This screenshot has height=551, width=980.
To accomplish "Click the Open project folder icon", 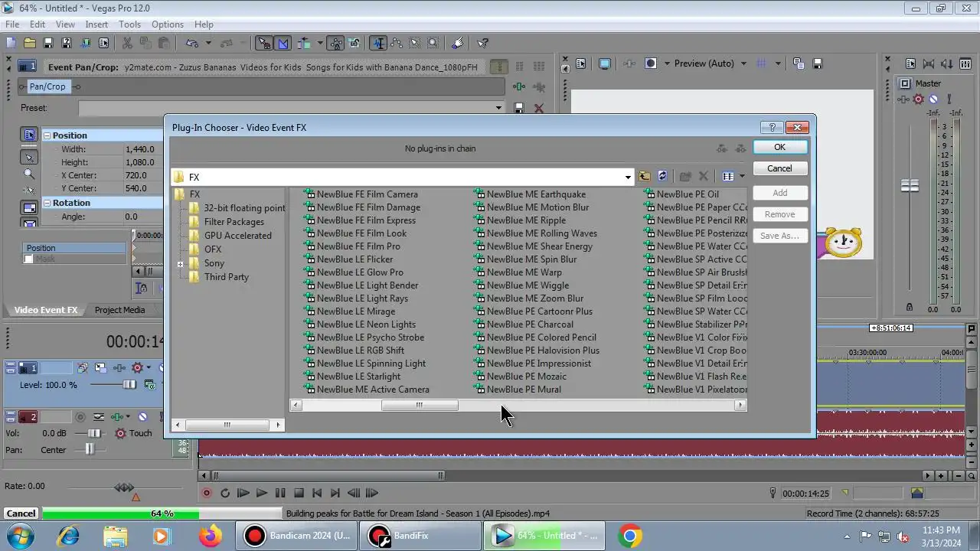I will [29, 44].
